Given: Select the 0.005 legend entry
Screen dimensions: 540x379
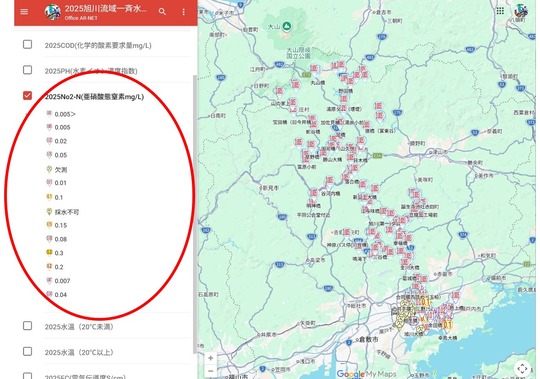Looking at the screenshot, I should [x=58, y=127].
